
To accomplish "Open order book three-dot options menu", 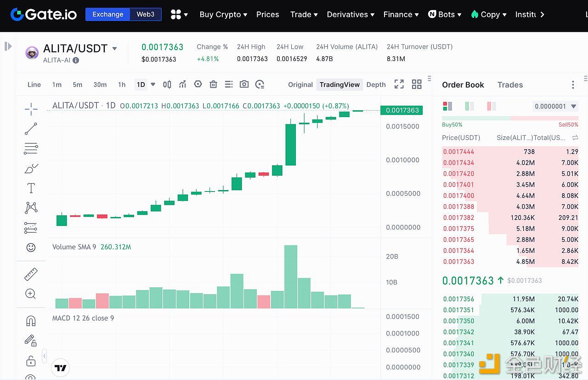I will tap(573, 85).
